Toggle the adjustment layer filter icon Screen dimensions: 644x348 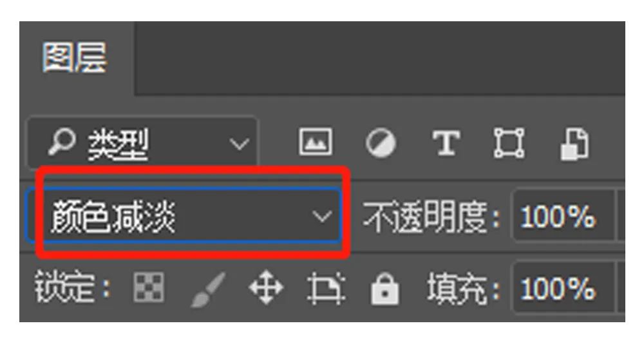point(381,142)
